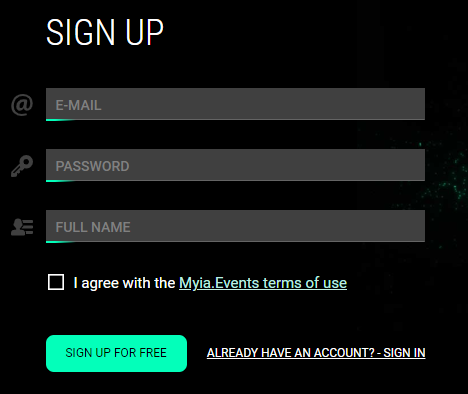Select the E-MAIL placeholder text
Image resolution: width=468 pixels, height=394 pixels.
click(78, 105)
